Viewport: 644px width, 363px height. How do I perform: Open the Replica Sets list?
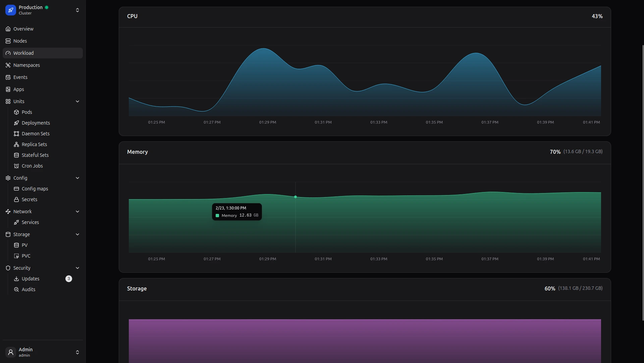pyautogui.click(x=34, y=144)
